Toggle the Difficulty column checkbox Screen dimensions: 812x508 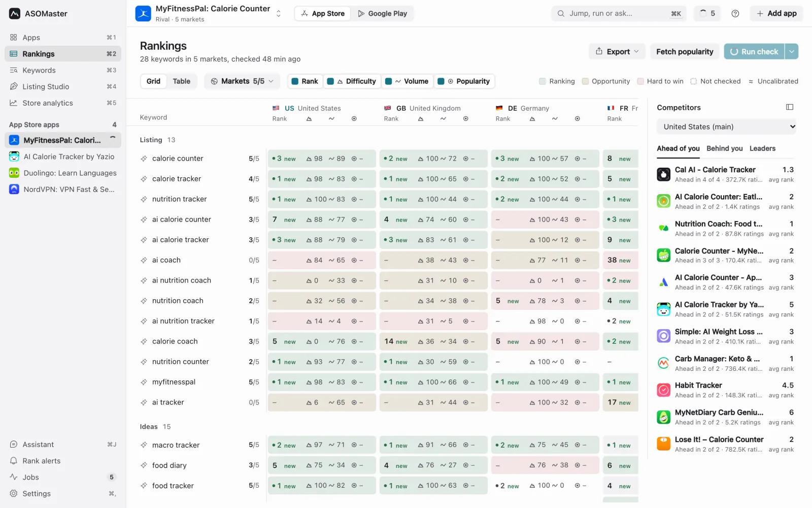click(x=330, y=81)
